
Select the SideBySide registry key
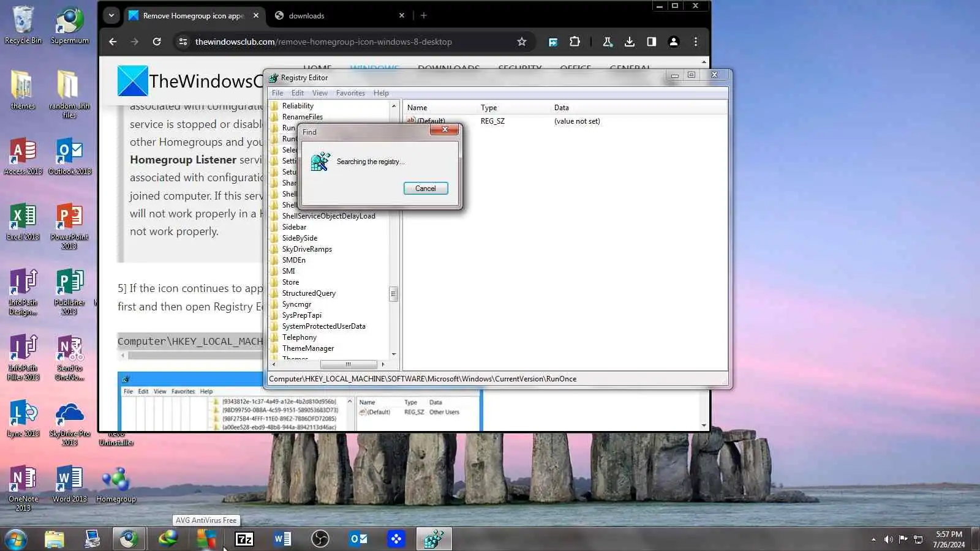300,238
